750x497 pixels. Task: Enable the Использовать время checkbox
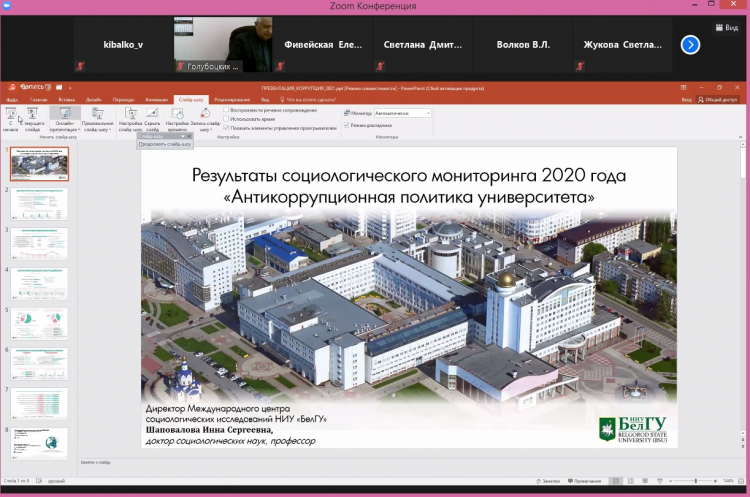point(229,119)
